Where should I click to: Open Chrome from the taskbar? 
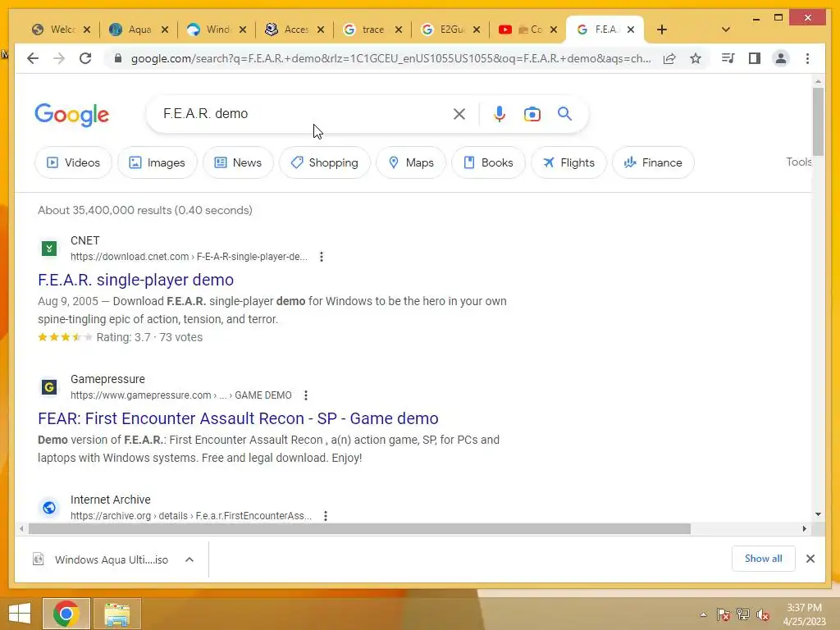tap(66, 614)
